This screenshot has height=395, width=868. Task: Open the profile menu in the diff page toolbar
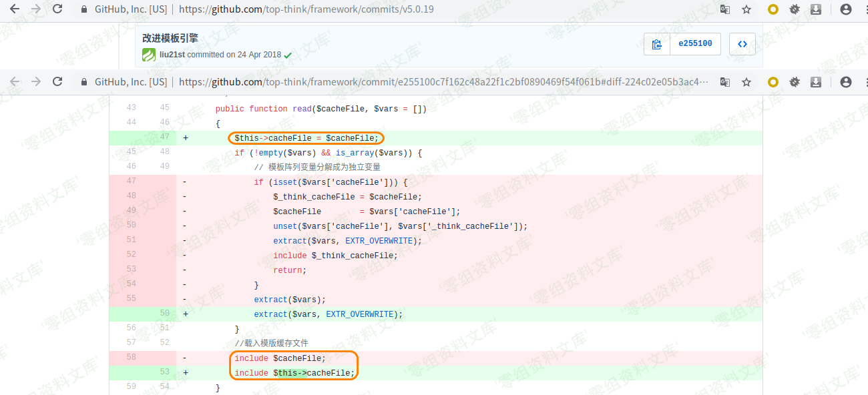click(x=845, y=82)
